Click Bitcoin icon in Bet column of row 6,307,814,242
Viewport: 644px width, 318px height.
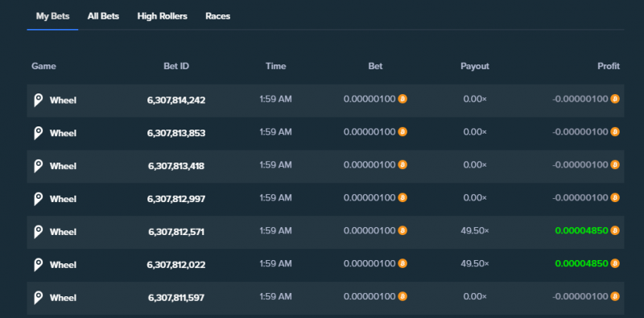pyautogui.click(x=402, y=99)
